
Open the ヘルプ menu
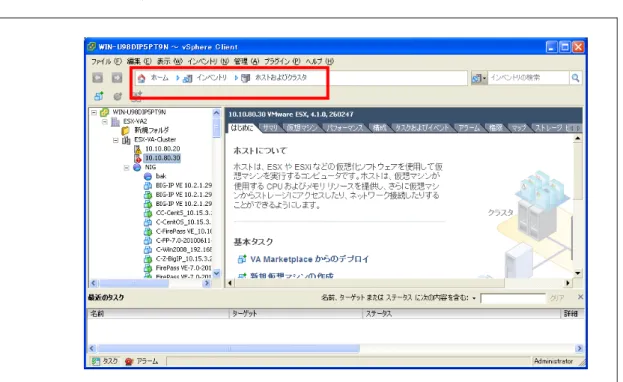(x=319, y=62)
